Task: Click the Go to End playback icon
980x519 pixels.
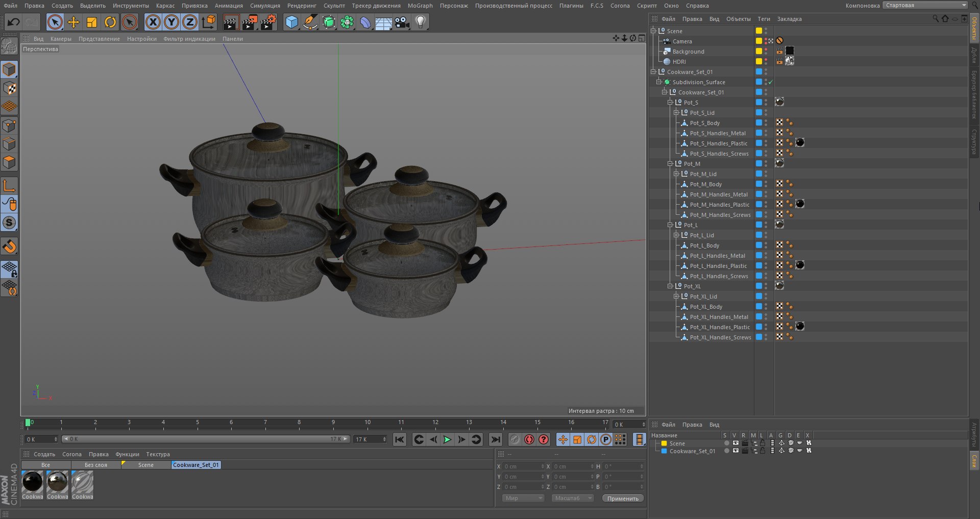Action: click(x=495, y=439)
